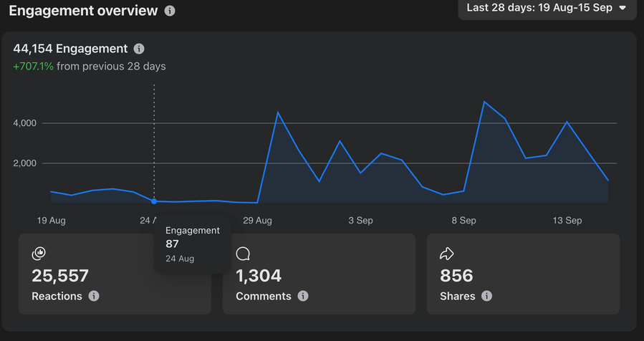Click the info icon beside Reactions

[94, 296]
